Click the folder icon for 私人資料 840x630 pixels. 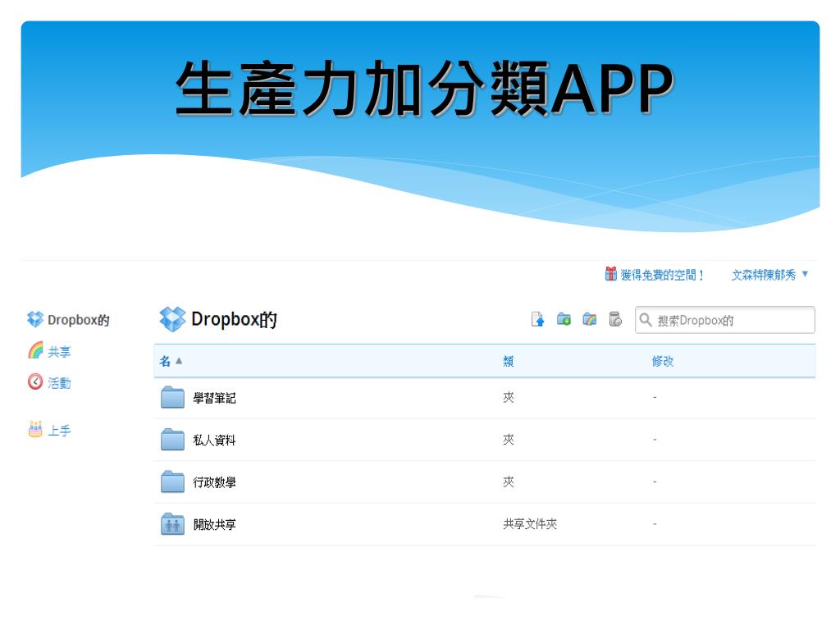point(172,440)
